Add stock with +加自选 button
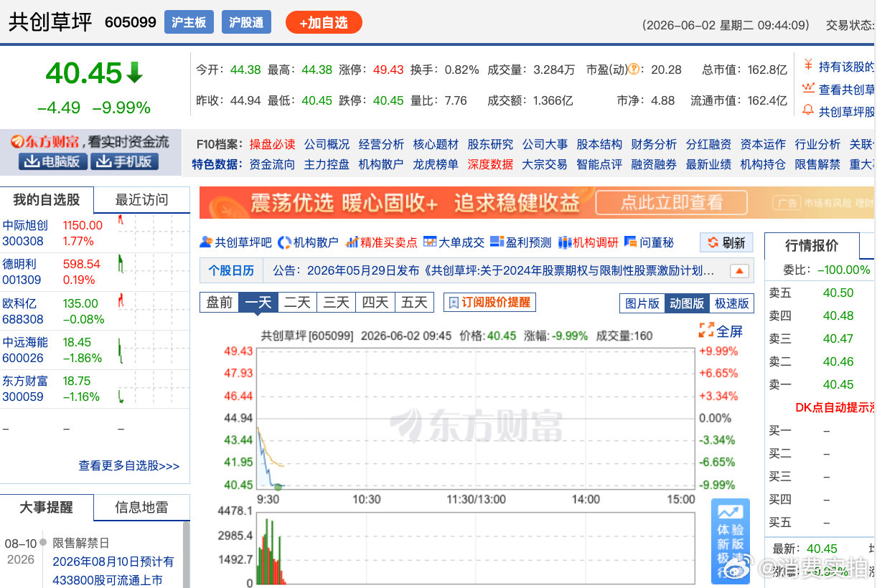This screenshot has width=877, height=588. coord(324,22)
